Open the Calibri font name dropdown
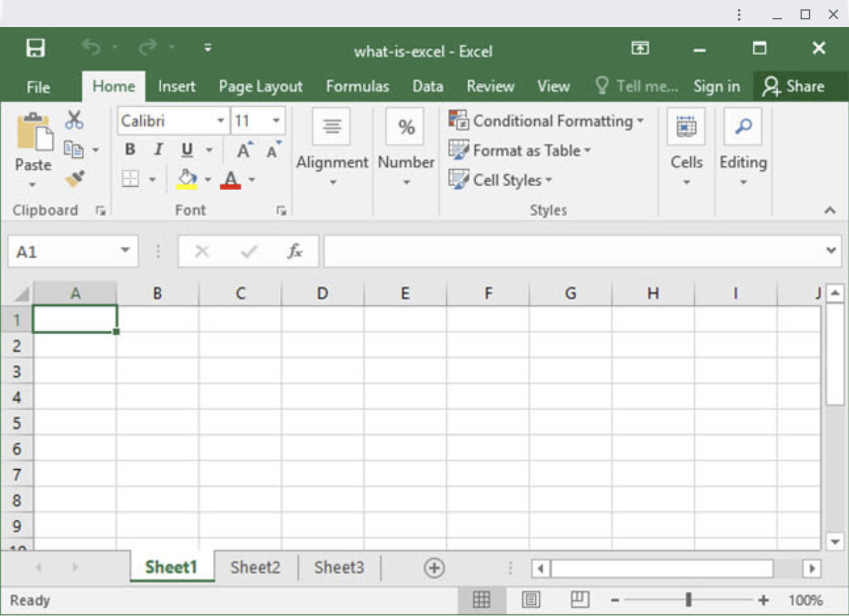This screenshot has width=849, height=616. (x=220, y=121)
